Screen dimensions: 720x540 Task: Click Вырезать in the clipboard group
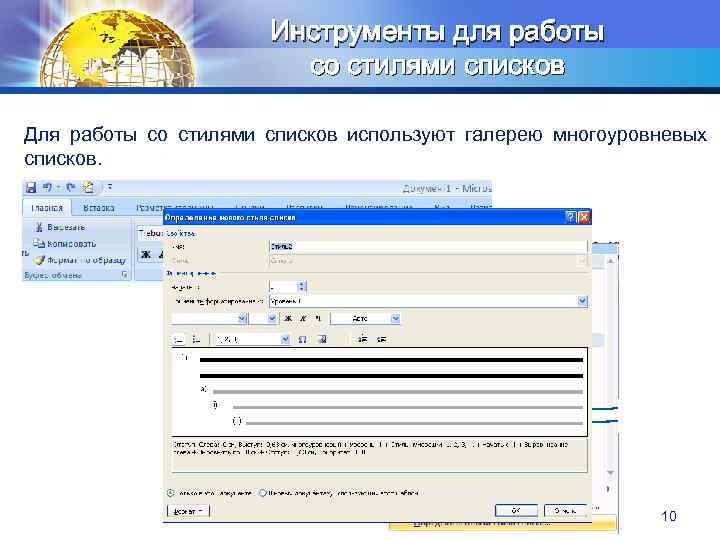(x=61, y=227)
